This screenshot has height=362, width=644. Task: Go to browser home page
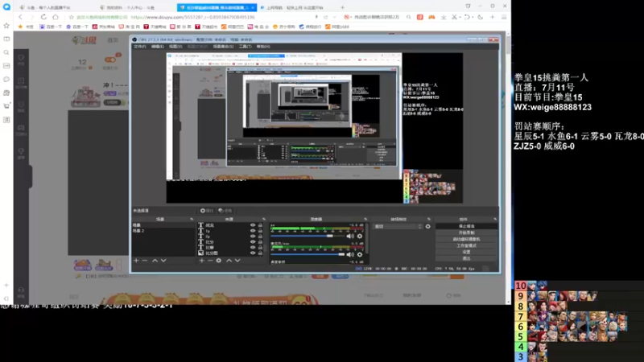(x=56, y=17)
